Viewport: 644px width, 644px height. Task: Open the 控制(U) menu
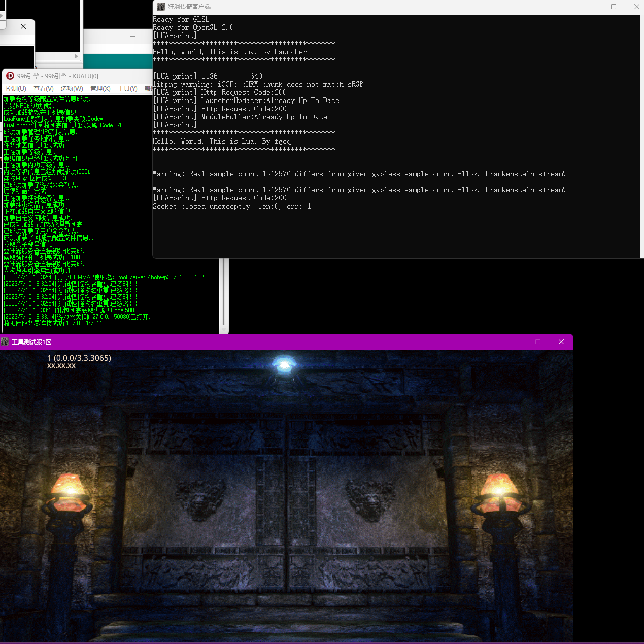(16, 89)
